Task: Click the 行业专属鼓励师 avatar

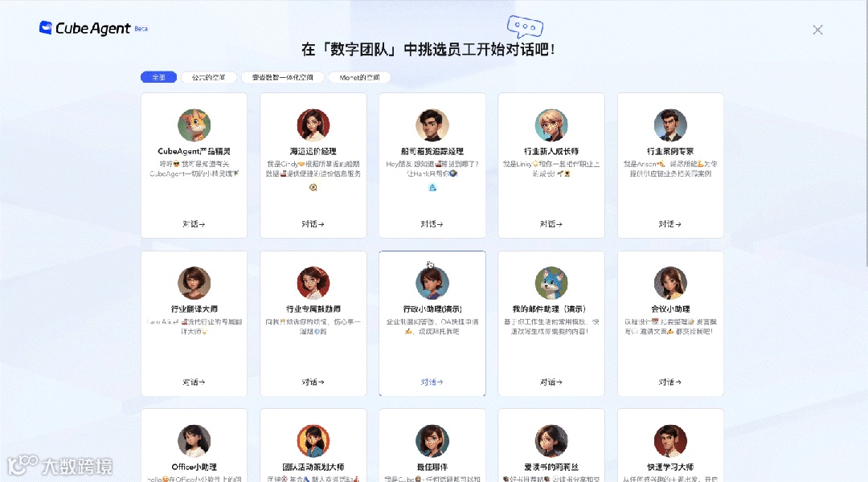Action: click(x=313, y=283)
